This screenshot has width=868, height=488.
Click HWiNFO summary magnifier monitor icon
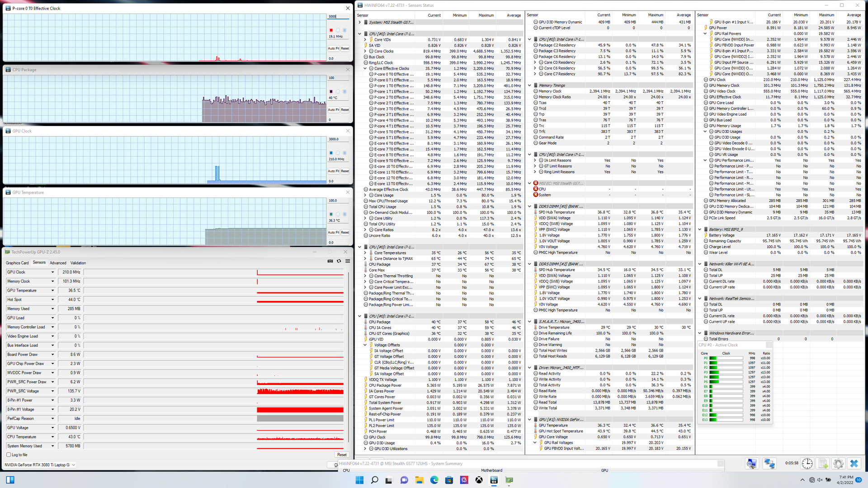coord(751,464)
